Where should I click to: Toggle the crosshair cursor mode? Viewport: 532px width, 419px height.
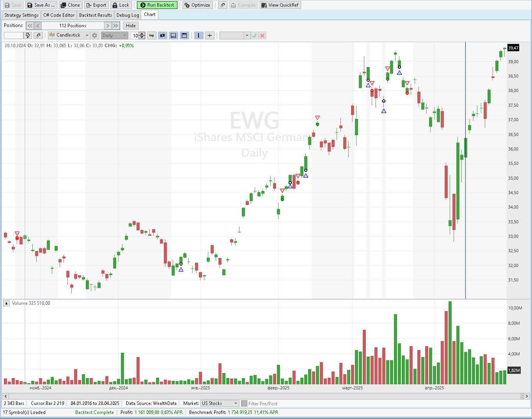pos(209,35)
